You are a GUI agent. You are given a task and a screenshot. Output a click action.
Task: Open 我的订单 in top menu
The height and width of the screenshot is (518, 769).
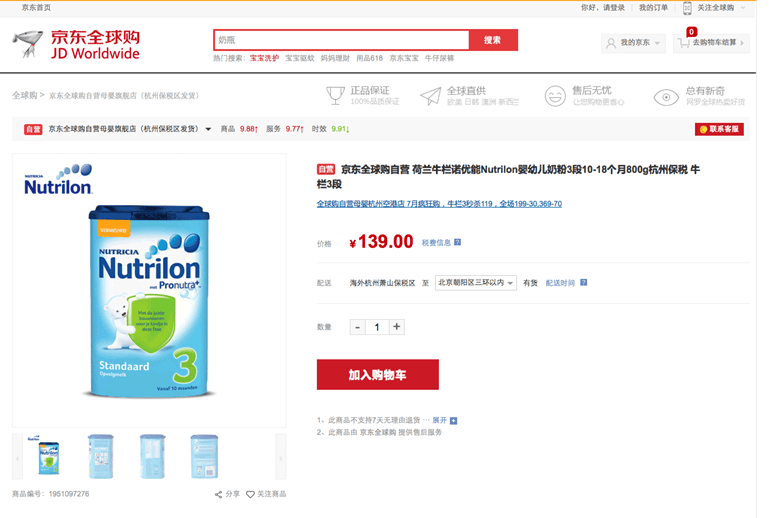(653, 7)
